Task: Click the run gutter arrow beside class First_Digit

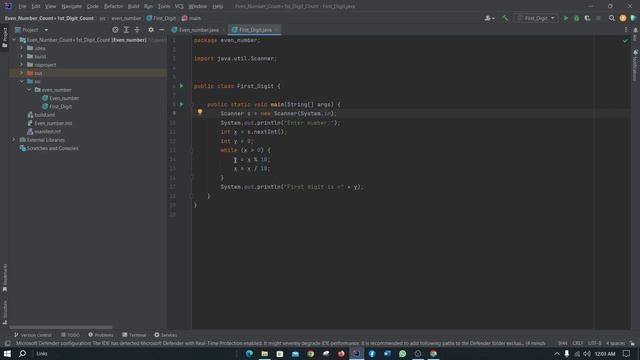Action: click(x=182, y=86)
